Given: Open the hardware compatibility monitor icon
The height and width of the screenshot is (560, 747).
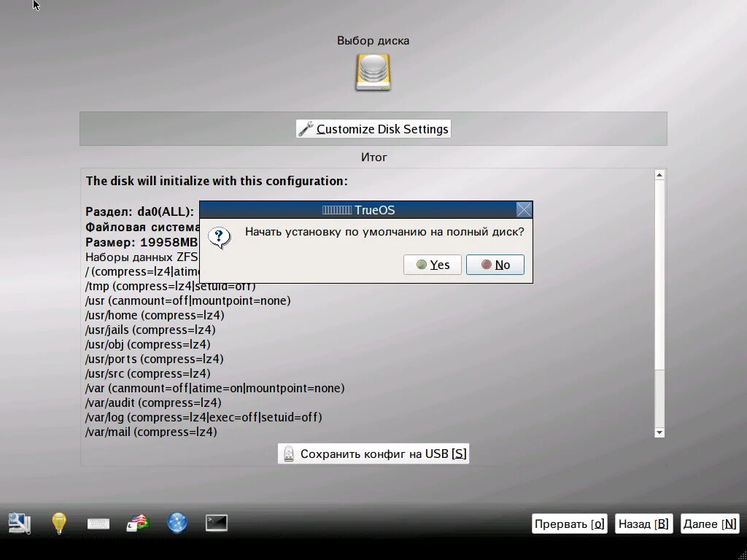Looking at the screenshot, I should 20,523.
